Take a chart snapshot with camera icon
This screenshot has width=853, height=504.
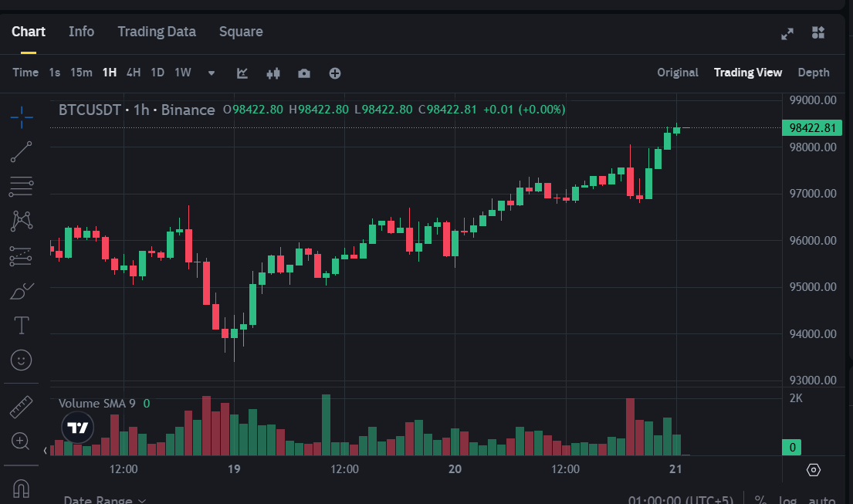point(304,73)
